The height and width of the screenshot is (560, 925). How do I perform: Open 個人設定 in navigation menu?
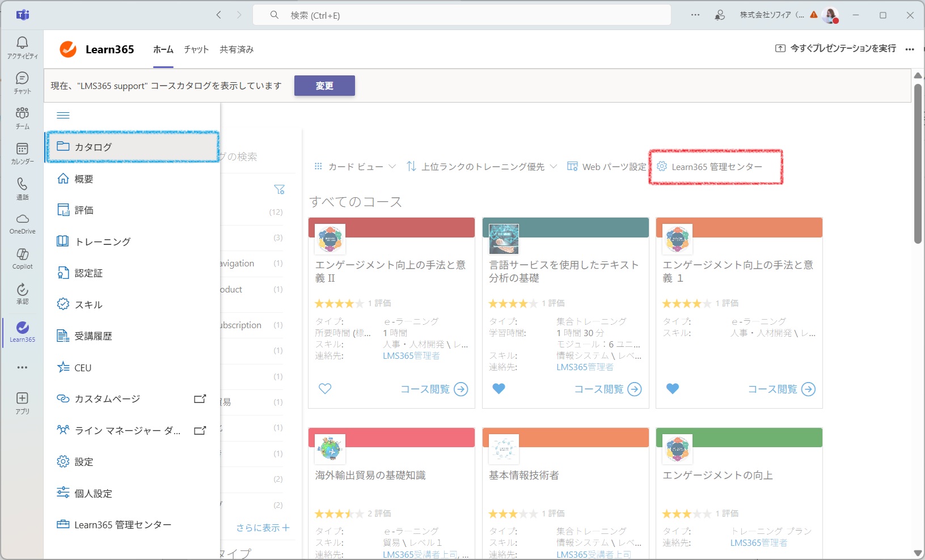click(132, 494)
